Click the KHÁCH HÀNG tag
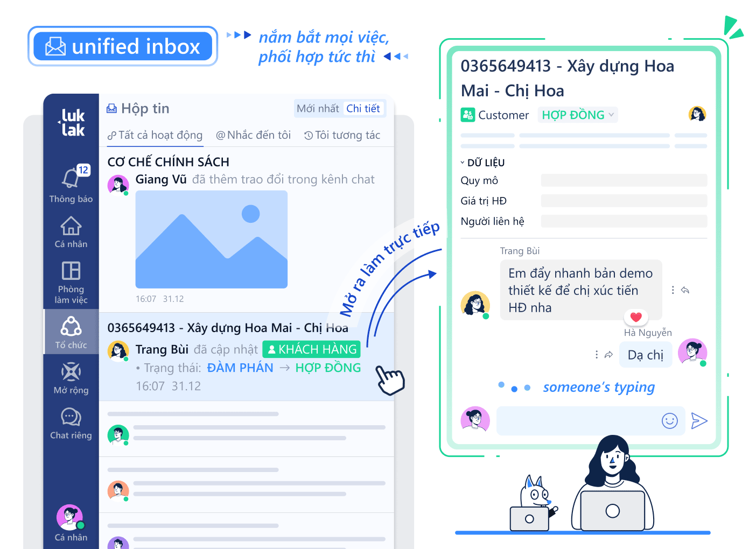 pos(312,349)
